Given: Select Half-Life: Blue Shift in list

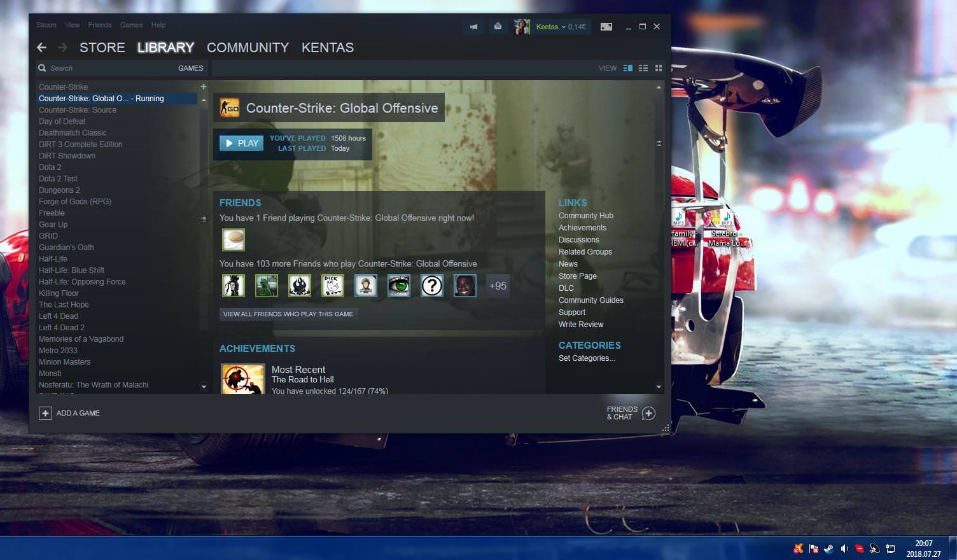Looking at the screenshot, I should [x=71, y=270].
